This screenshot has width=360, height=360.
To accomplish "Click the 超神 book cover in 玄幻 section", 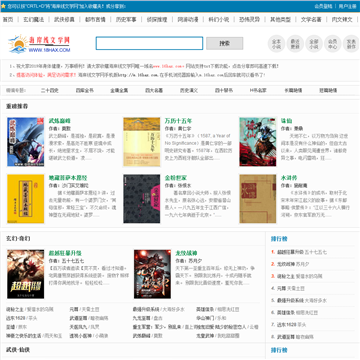I will click(26, 274).
